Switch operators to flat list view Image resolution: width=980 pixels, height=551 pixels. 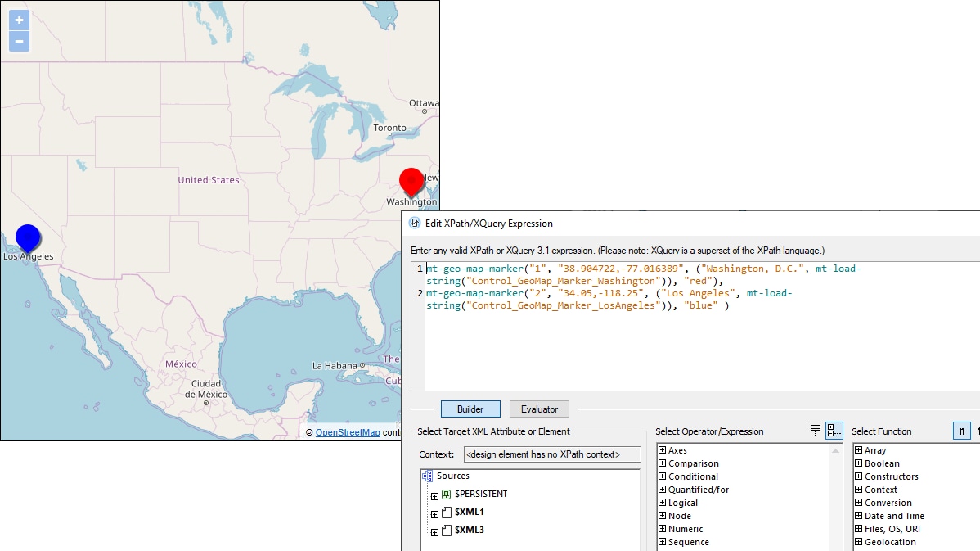(816, 431)
